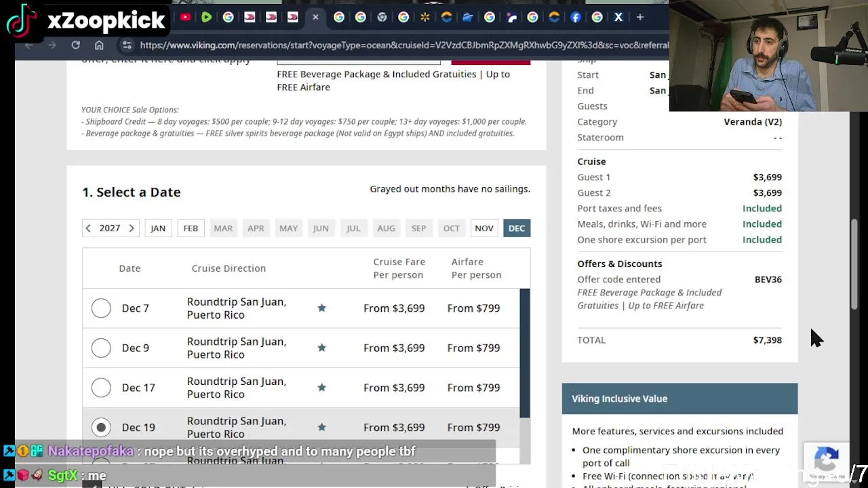
Task: Select the NOV month button
Action: [x=484, y=228]
